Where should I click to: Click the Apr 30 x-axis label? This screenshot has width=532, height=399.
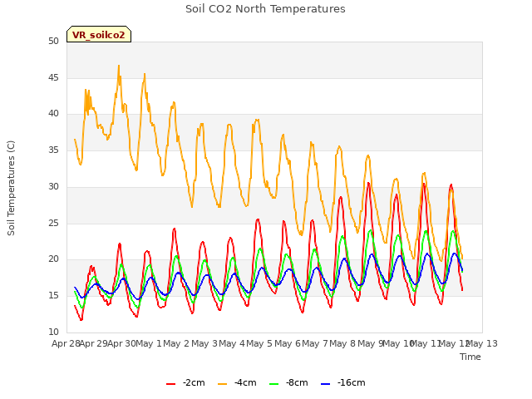(121, 343)
